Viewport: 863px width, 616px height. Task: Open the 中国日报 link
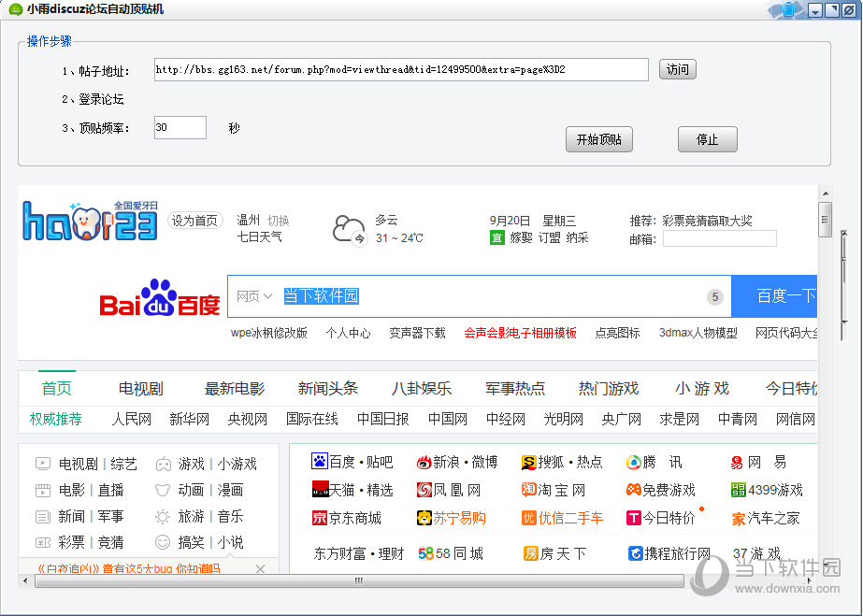coord(383,419)
